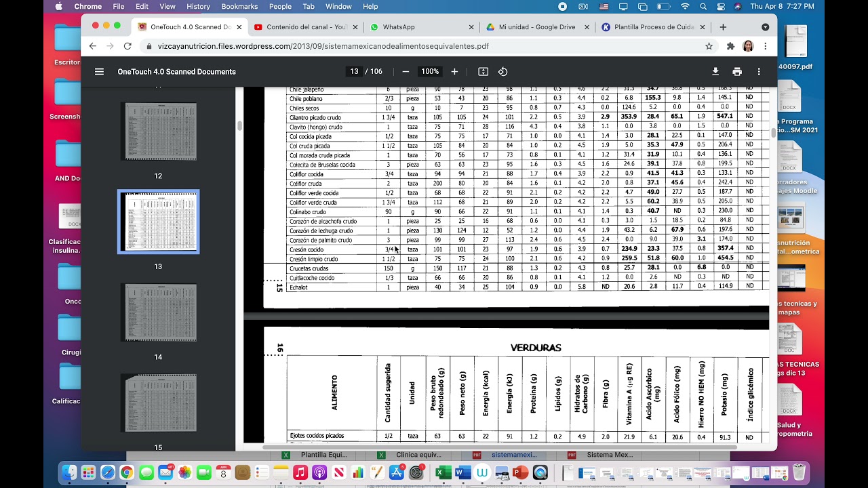
Task: Open the Window menu
Action: pos(338,6)
